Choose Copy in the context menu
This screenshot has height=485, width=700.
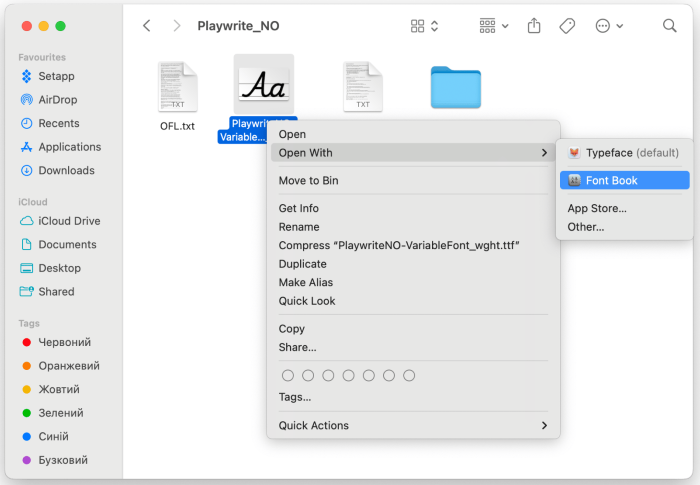413,329
